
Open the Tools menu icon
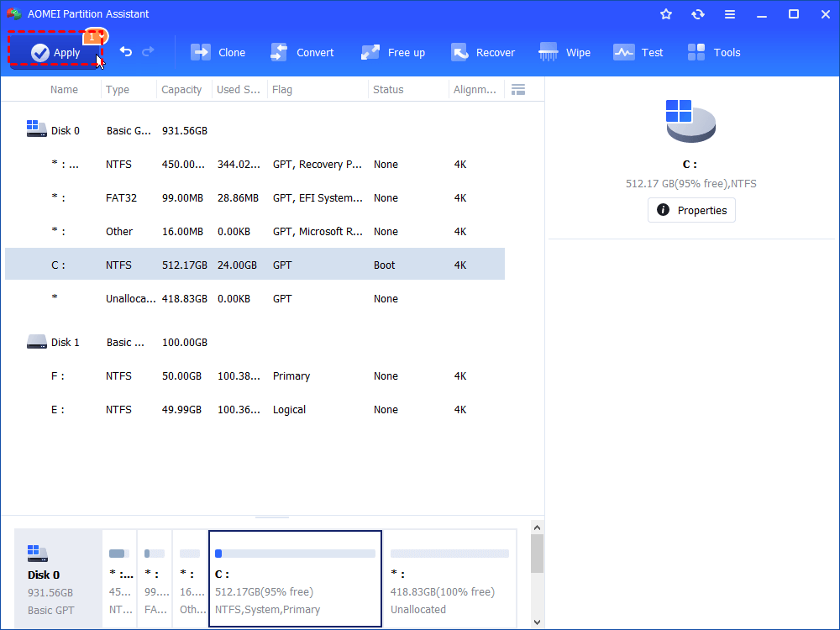[713, 52]
